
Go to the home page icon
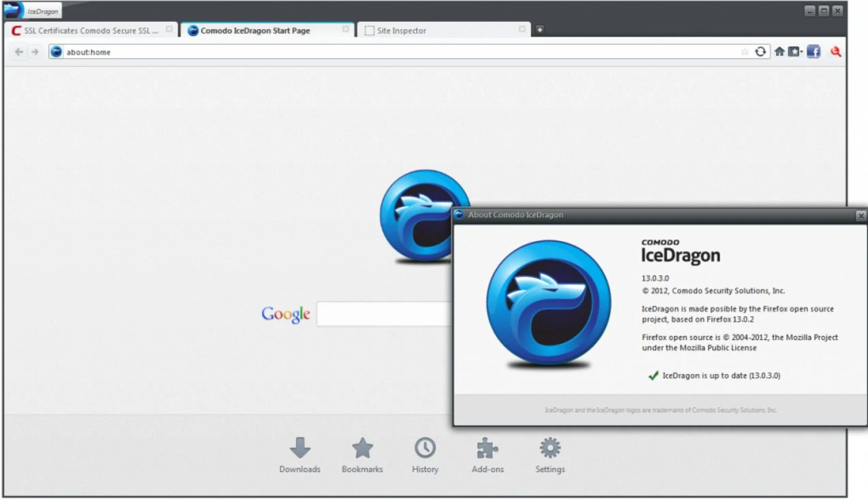click(779, 52)
